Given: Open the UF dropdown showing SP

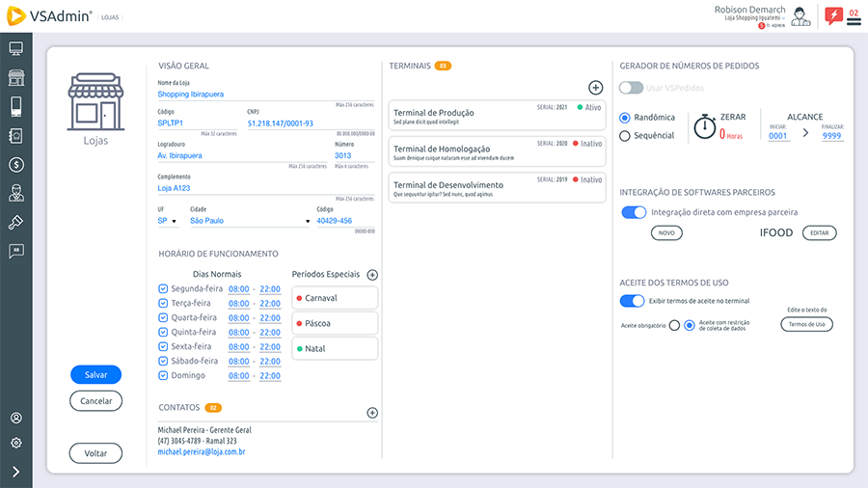Looking at the screenshot, I should (x=168, y=221).
